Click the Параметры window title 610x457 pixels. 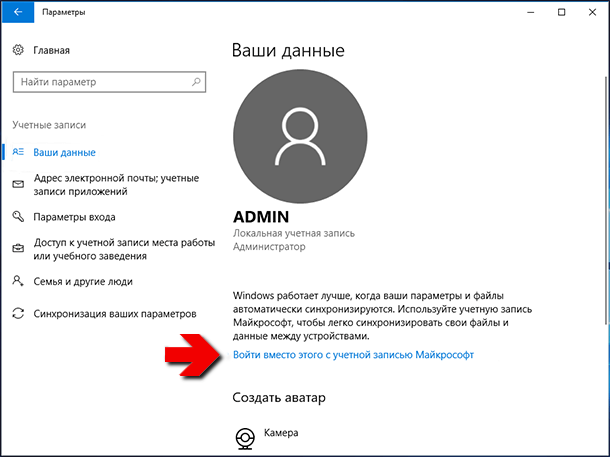click(63, 12)
